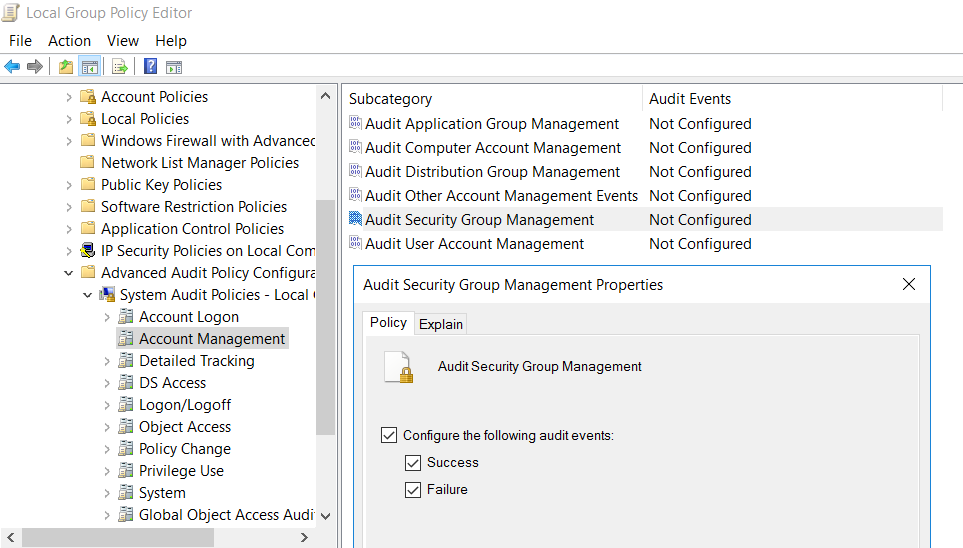This screenshot has height=548, width=963.
Task: Select Detailed Tracking in the tree
Action: click(x=196, y=361)
